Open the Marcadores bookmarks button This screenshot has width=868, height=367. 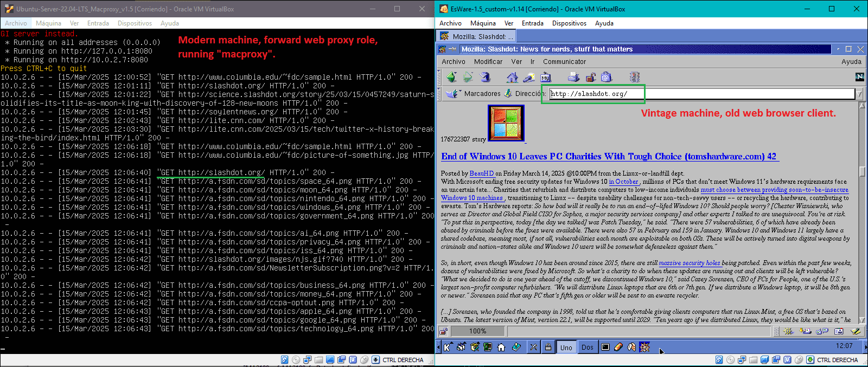click(x=473, y=94)
